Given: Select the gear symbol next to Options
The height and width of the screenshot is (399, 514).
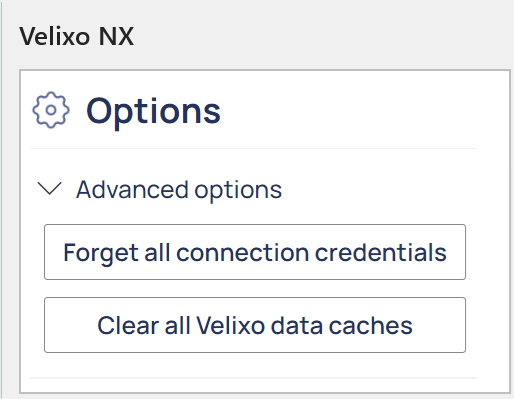Looking at the screenshot, I should [51, 110].
